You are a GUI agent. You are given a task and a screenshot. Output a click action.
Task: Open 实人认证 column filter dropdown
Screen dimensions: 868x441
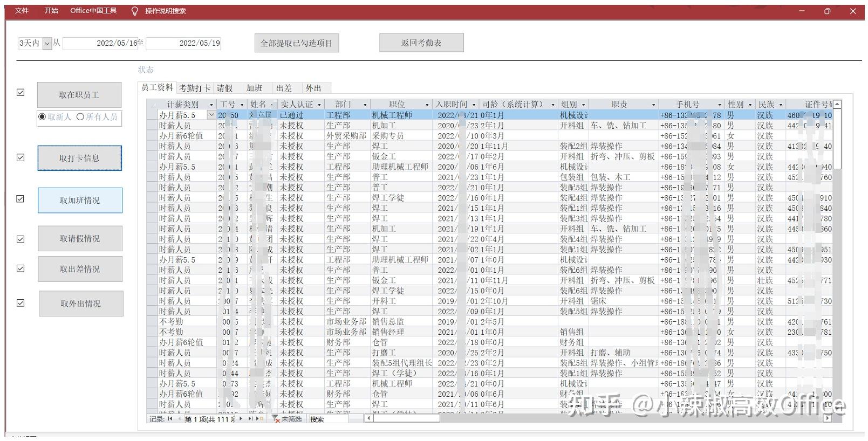coord(319,105)
